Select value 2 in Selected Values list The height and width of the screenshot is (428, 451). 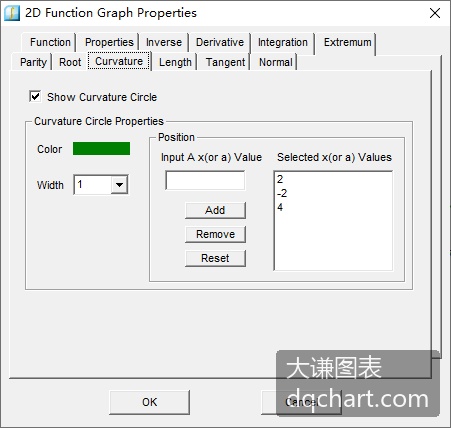[280, 179]
